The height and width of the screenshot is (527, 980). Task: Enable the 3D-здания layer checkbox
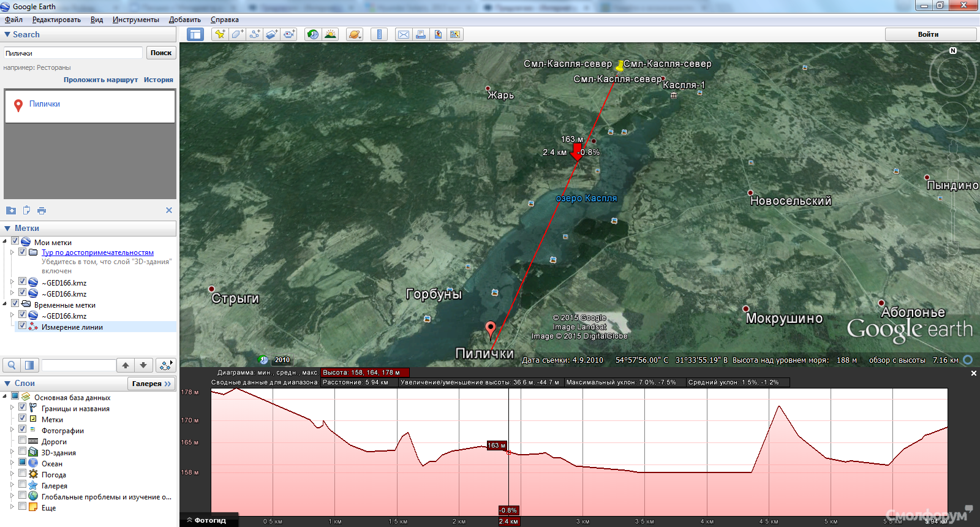[23, 451]
